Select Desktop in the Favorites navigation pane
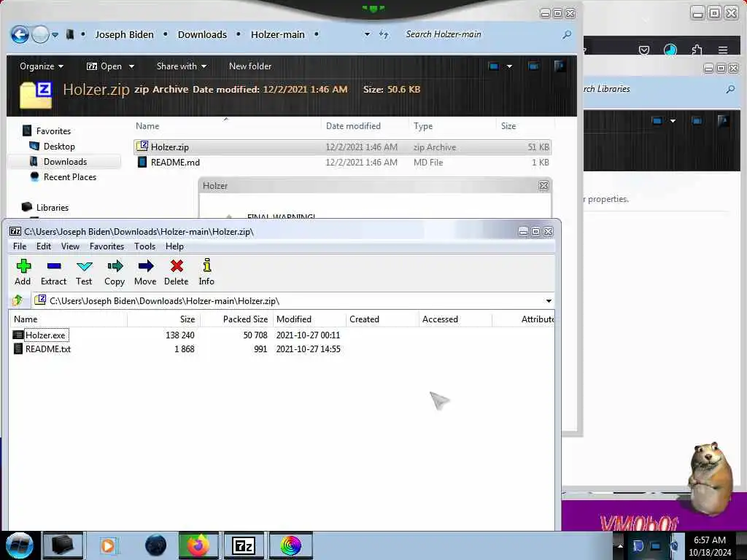 point(59,146)
